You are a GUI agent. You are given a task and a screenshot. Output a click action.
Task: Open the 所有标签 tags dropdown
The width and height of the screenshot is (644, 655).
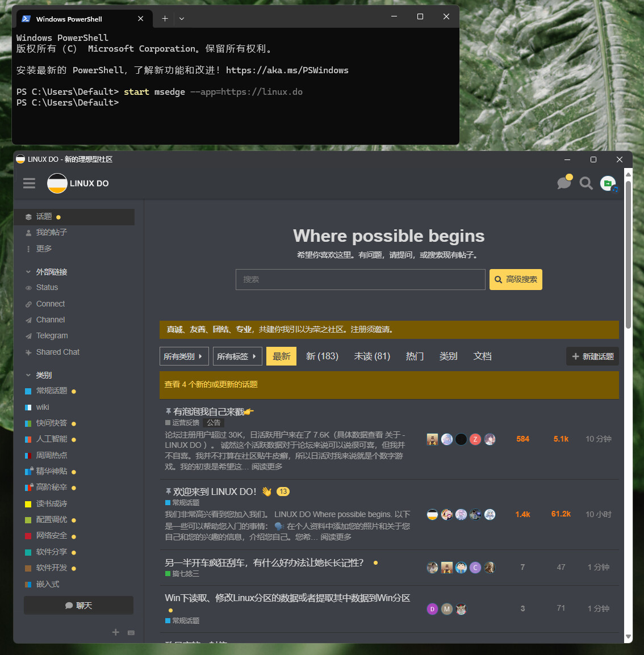pyautogui.click(x=237, y=356)
